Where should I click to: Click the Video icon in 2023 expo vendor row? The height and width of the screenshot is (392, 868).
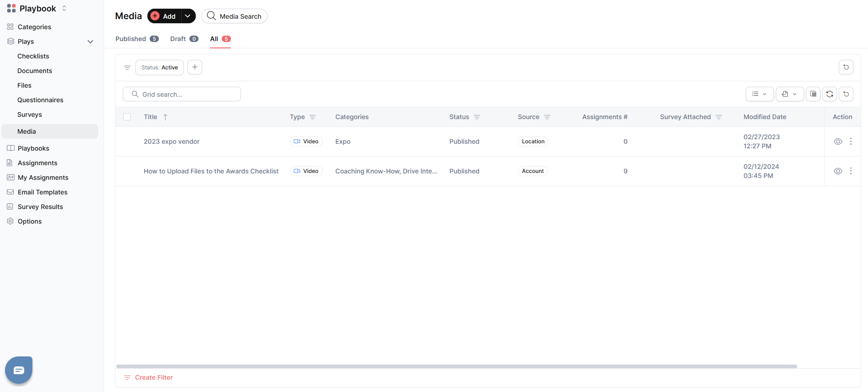coord(297,141)
